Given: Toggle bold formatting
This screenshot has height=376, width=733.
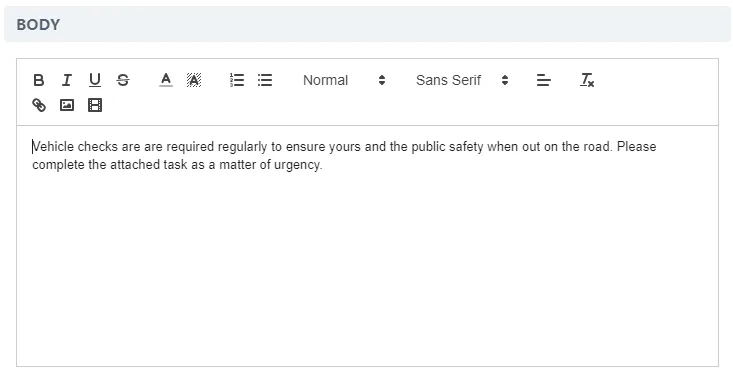Looking at the screenshot, I should [39, 80].
